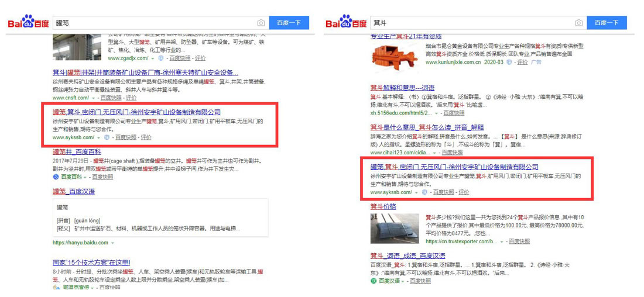Open image search camera icon in 箕斗 search box
This screenshot has width=644, height=297.
coord(578,23)
